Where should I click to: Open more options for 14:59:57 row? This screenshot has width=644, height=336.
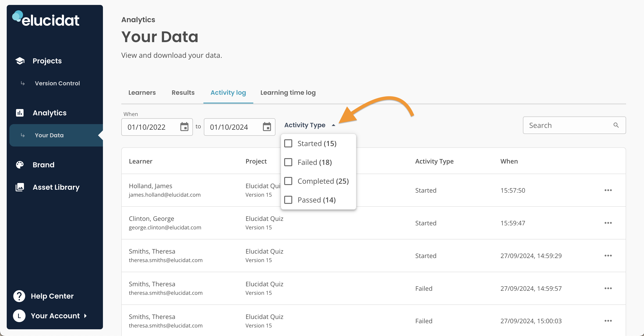point(608,288)
